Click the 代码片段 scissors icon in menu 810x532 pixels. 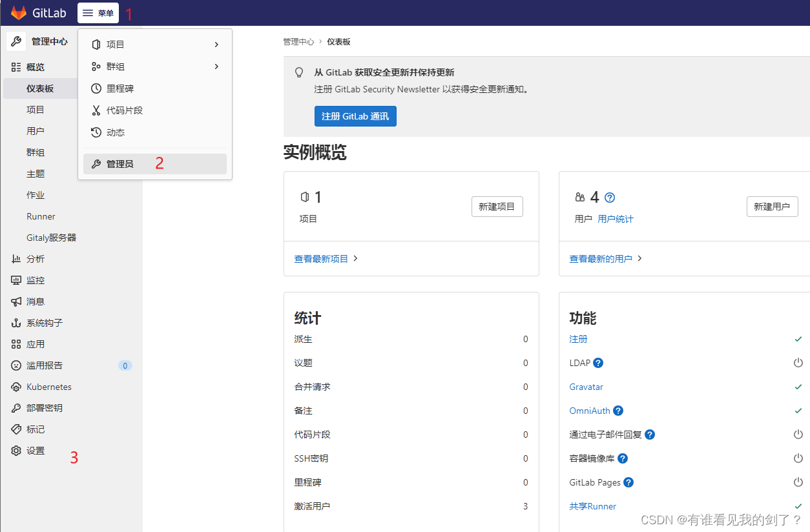point(96,110)
